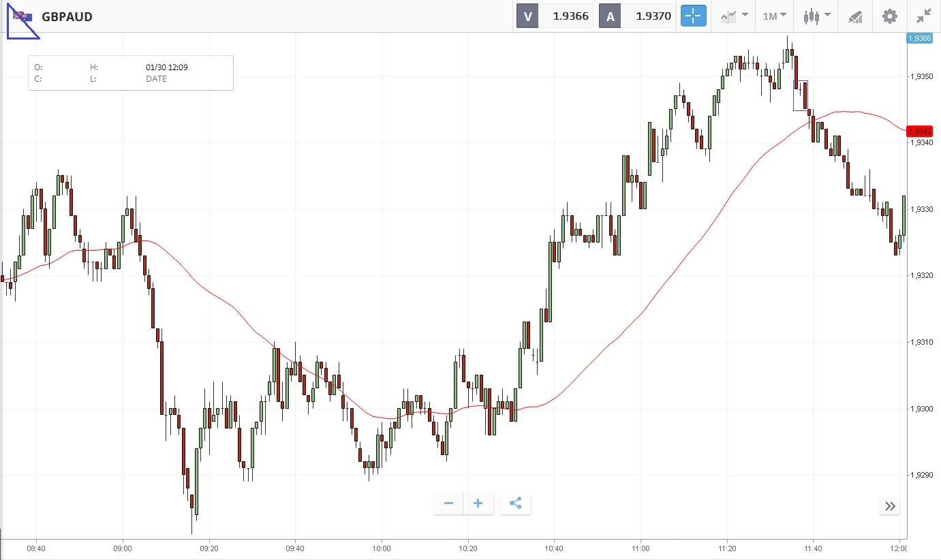Viewport: 941px width, 560px height.
Task: Click the 10:00 time axis label
Action: (382, 548)
